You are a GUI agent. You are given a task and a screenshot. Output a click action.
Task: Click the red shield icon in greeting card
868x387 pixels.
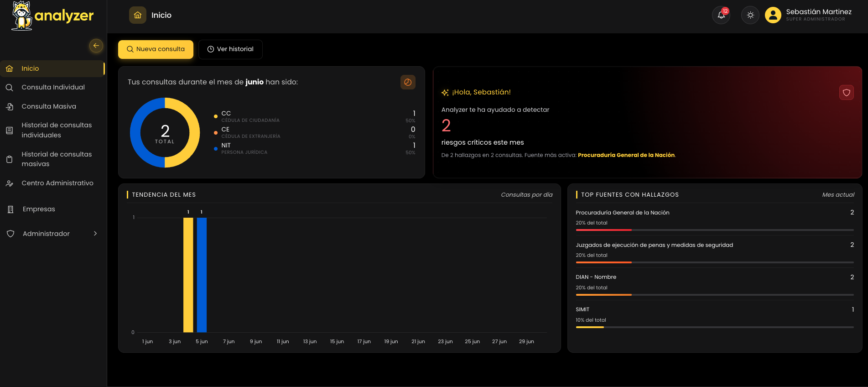point(847,93)
